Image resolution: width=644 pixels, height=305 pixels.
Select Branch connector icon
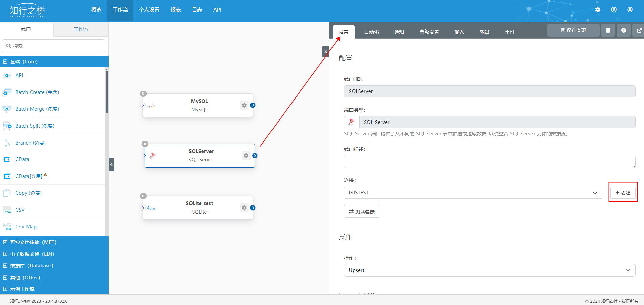pyautogui.click(x=7, y=143)
